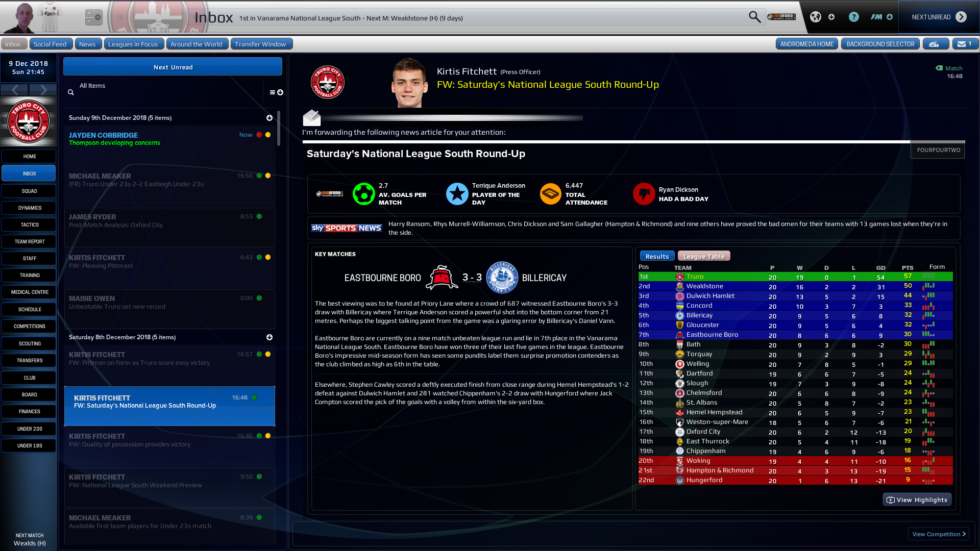This screenshot has height=551, width=980.
Task: Switch to the League Table tab
Action: coord(704,256)
